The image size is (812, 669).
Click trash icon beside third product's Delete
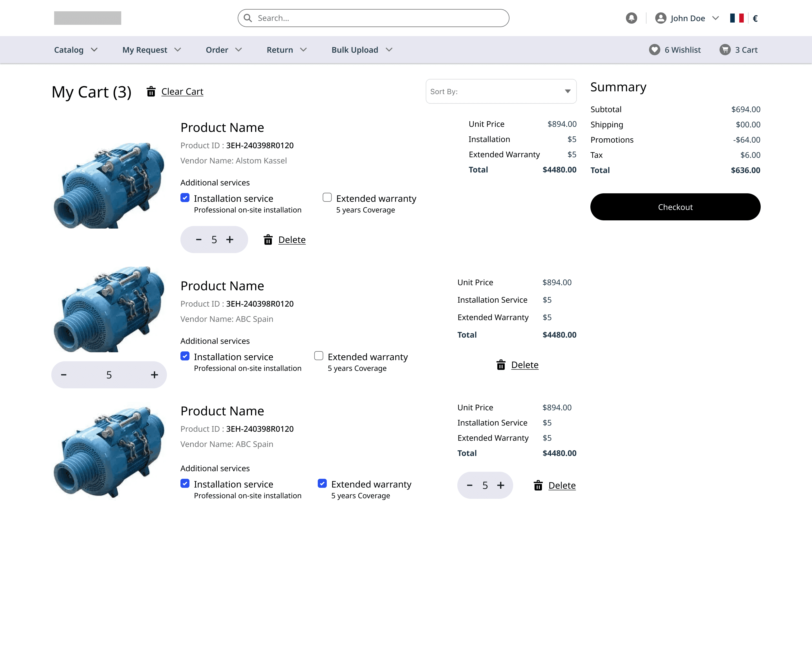538,485
